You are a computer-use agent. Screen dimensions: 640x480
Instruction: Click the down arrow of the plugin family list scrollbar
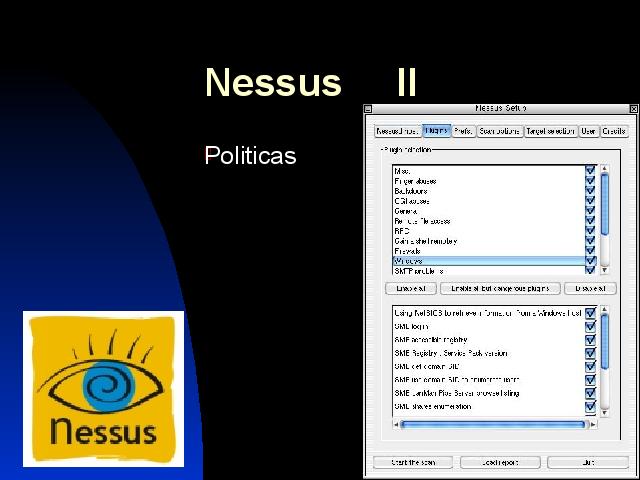pyautogui.click(x=604, y=270)
